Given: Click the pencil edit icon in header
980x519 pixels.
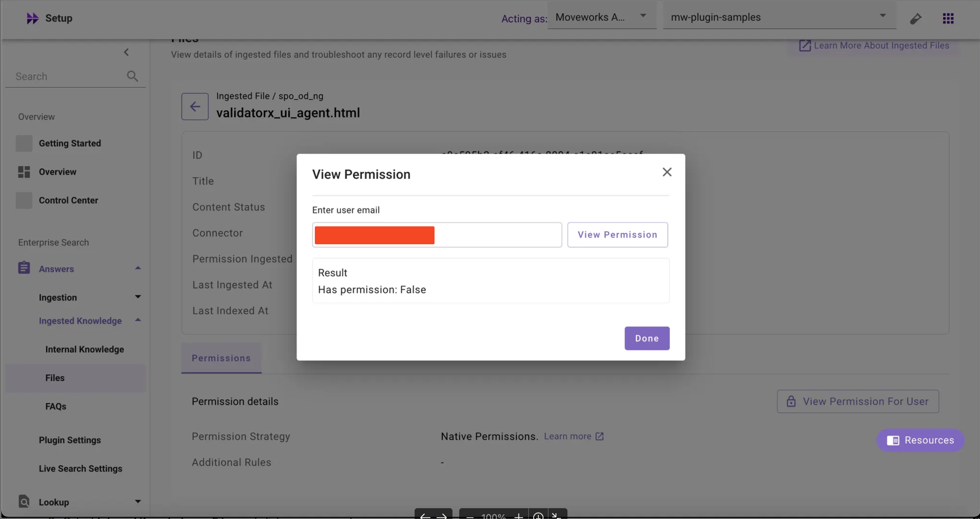Looking at the screenshot, I should pos(915,18).
